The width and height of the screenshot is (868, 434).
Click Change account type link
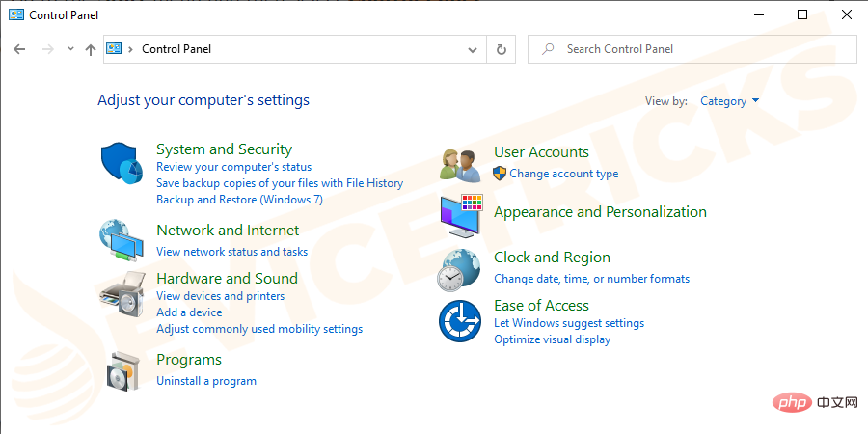tap(563, 174)
